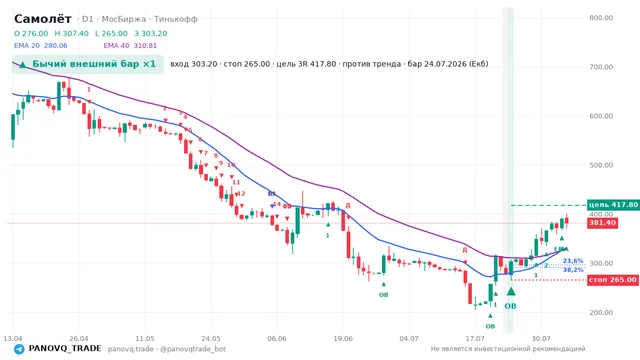The height and width of the screenshot is (360, 640).
Task: Click the current price label 381.40
Action: tap(602, 223)
